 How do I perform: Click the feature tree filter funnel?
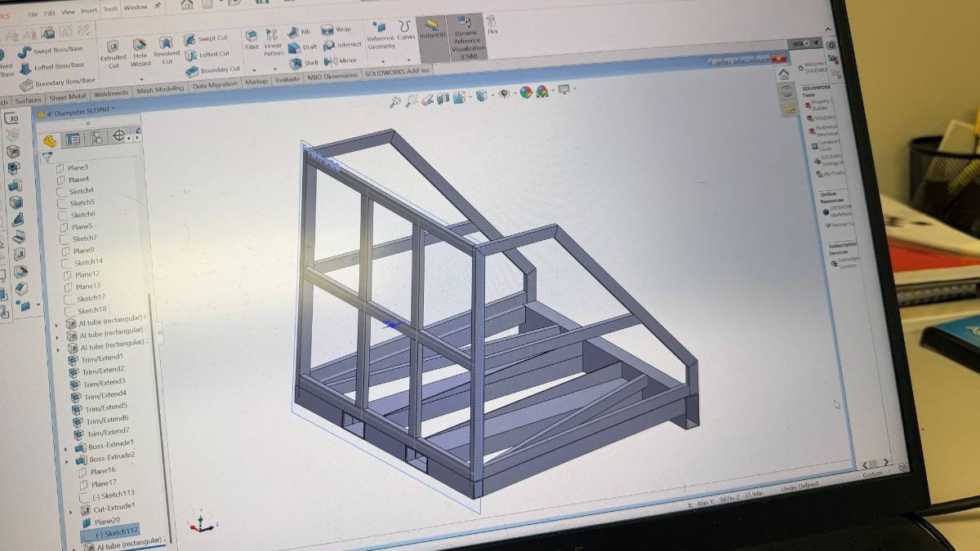click(47, 158)
